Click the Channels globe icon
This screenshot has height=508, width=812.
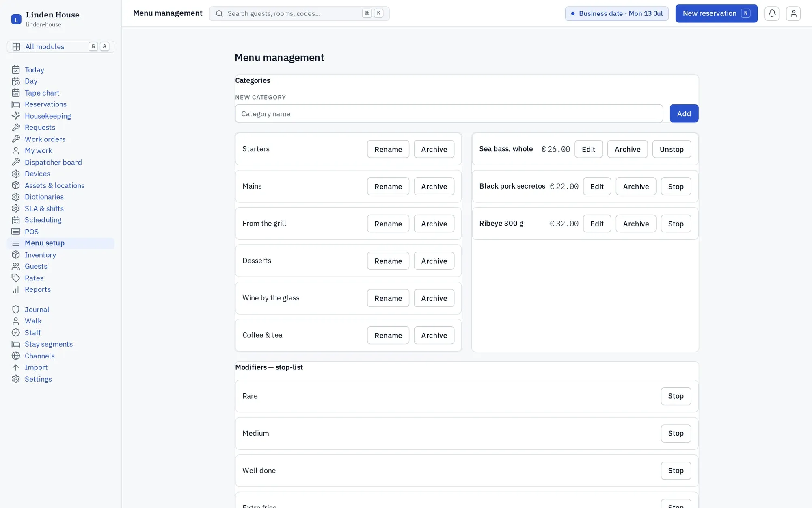tap(16, 356)
